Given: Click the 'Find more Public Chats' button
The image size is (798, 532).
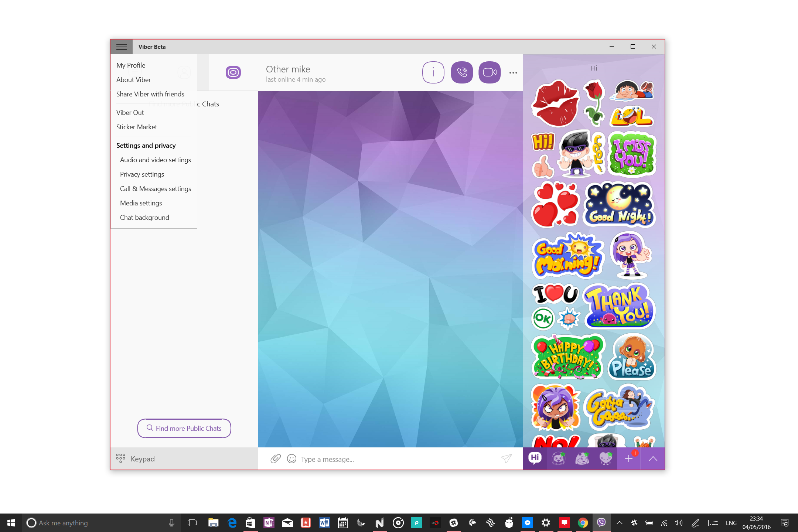Looking at the screenshot, I should tap(184, 427).
